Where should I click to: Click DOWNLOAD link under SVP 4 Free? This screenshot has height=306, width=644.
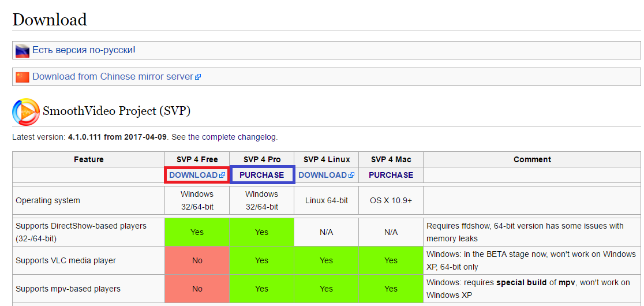coord(197,175)
